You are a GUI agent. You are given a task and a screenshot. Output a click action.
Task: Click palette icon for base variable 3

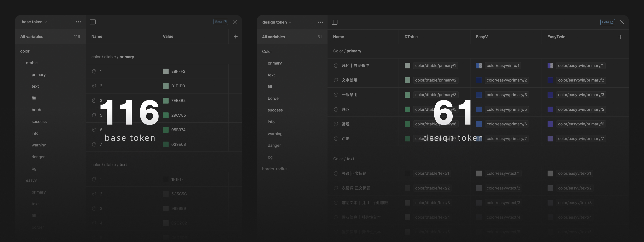pos(94,100)
